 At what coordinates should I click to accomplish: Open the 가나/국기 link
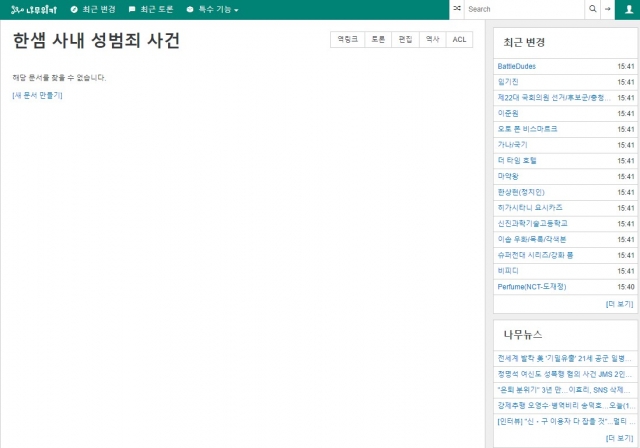pyautogui.click(x=512, y=145)
